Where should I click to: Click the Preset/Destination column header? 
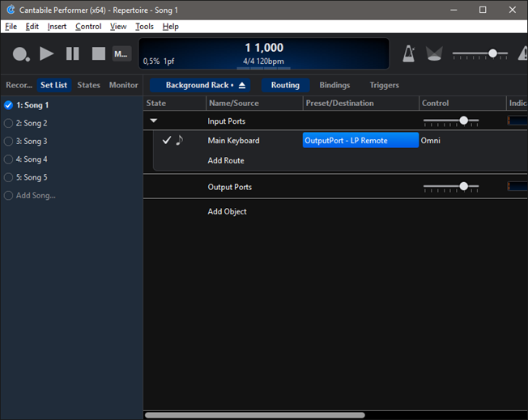point(360,104)
